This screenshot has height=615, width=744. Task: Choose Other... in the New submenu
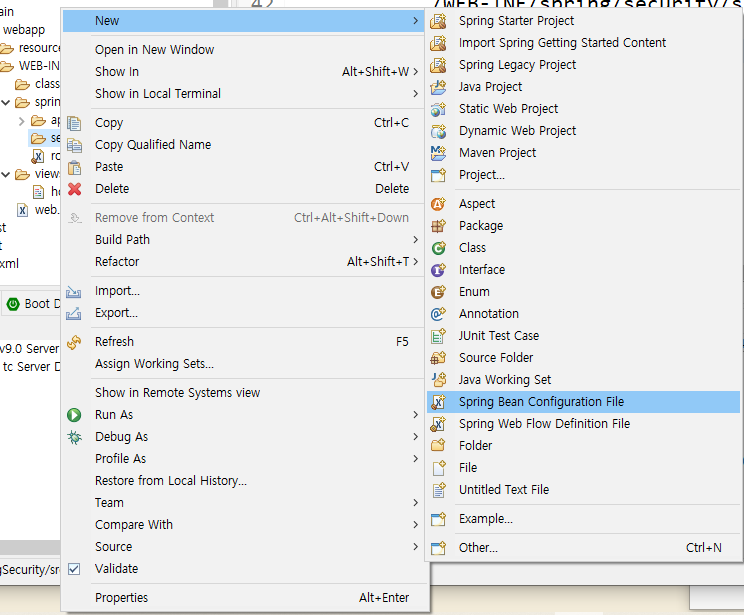pos(478,548)
